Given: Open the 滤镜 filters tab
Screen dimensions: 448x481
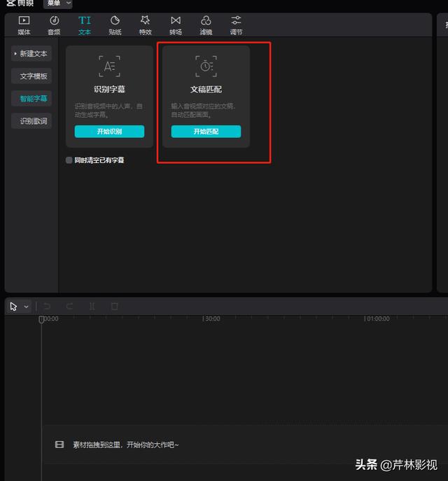Looking at the screenshot, I should (206, 25).
